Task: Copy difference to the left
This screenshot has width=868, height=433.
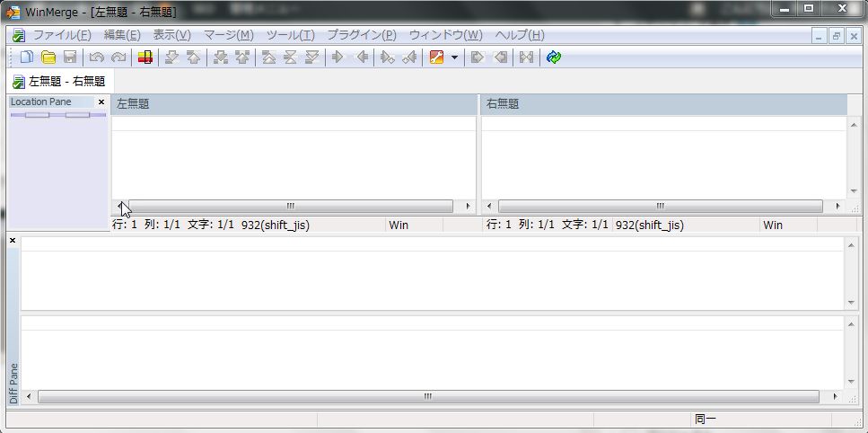Action: [362, 57]
